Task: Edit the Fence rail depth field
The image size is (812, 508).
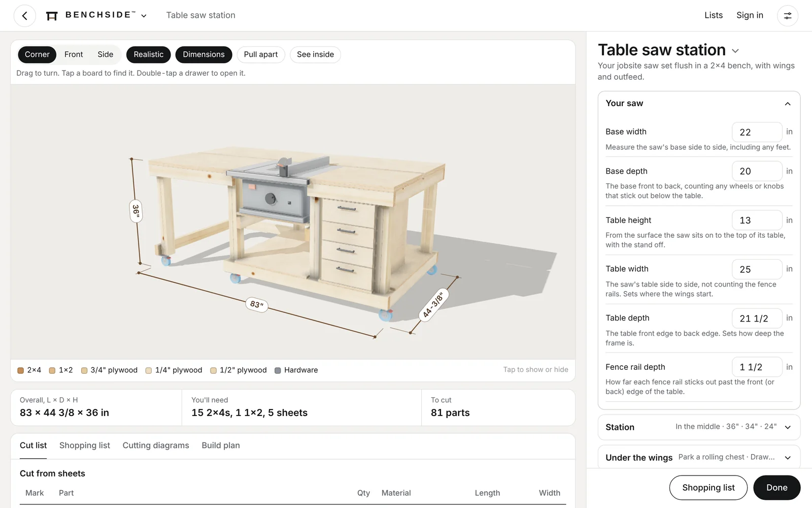Action: pos(757,367)
